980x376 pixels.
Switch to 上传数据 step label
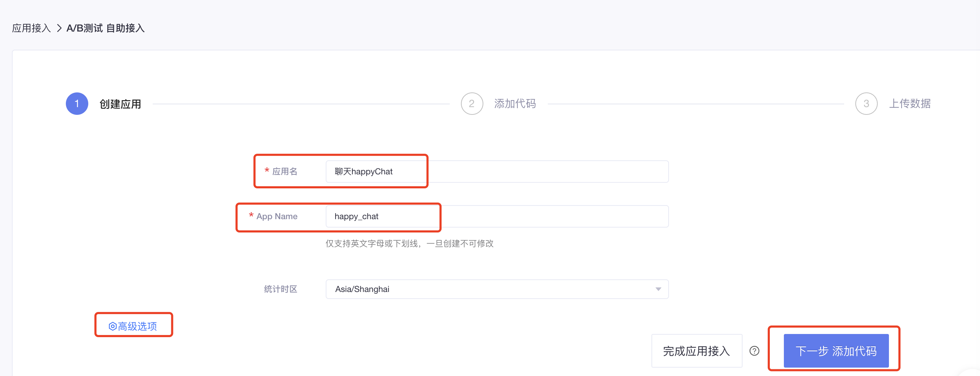tap(910, 103)
